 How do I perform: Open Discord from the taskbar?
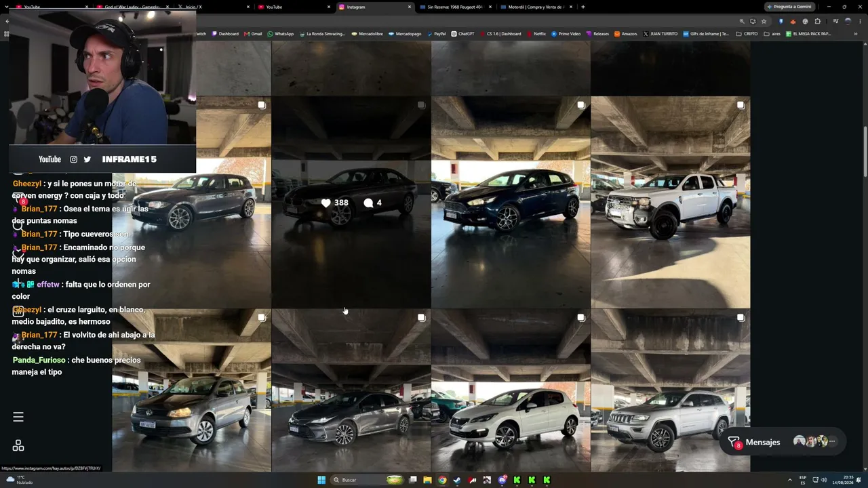pyautogui.click(x=502, y=480)
